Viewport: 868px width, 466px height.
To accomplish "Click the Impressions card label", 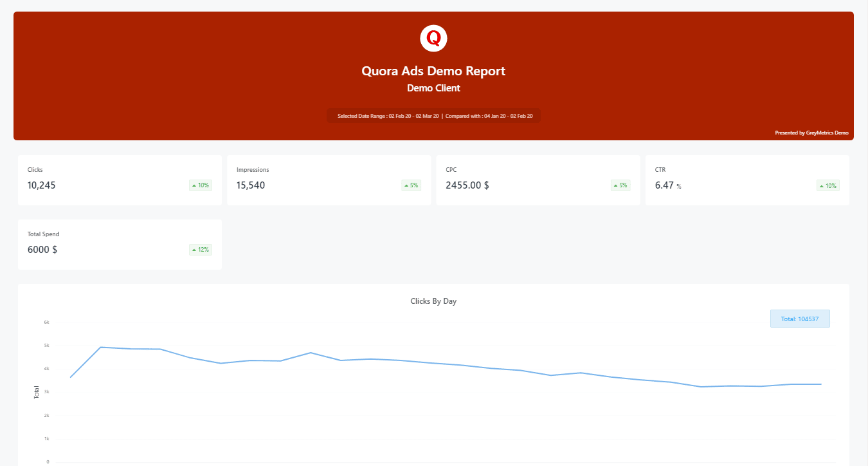I will [253, 170].
